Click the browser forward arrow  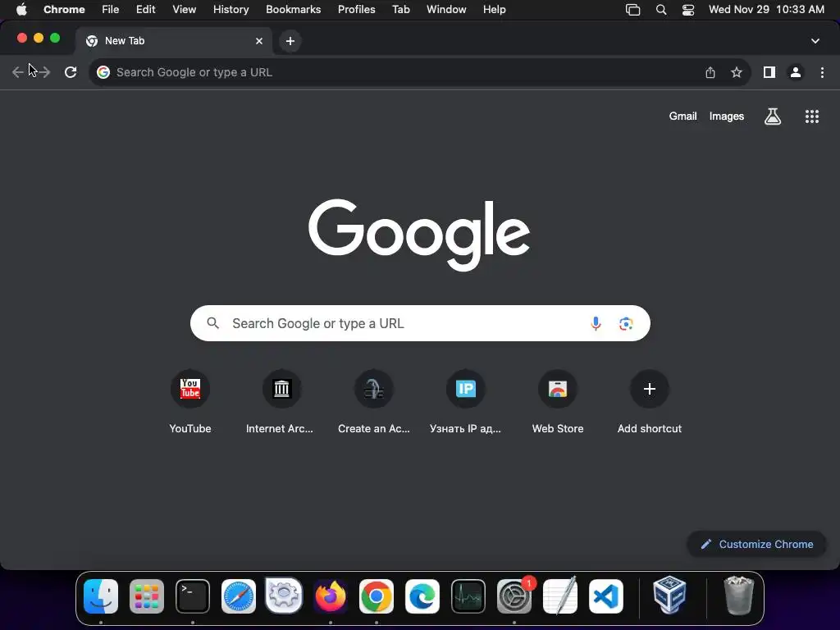tap(44, 72)
